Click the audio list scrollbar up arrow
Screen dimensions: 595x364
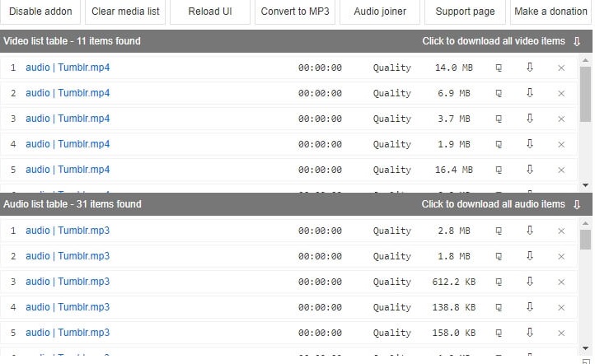click(586, 223)
